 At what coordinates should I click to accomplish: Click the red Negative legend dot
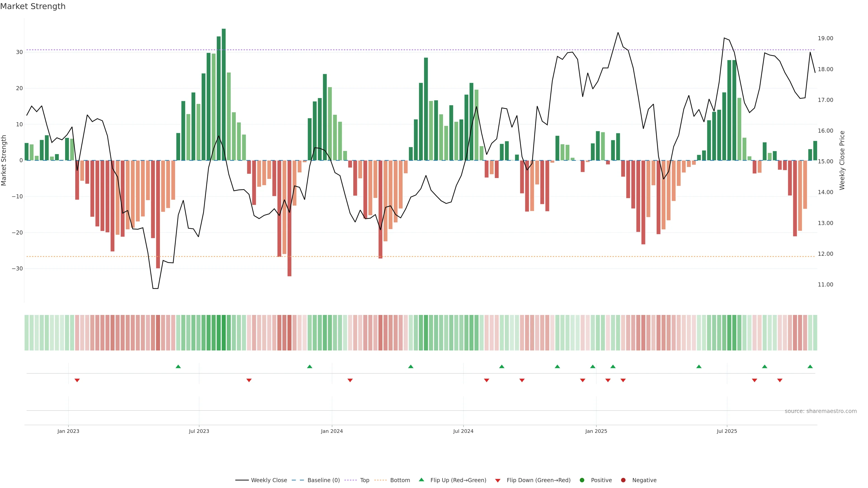[x=623, y=480]
